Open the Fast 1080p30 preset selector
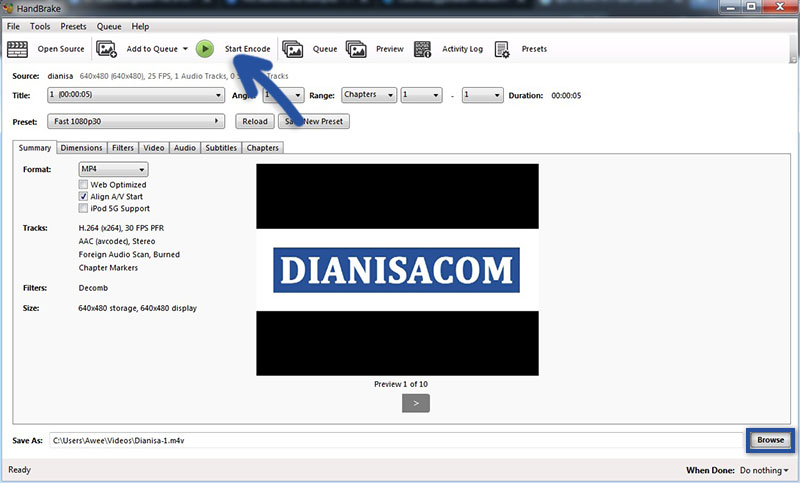Screen dimensions: 800x483 pos(136,121)
